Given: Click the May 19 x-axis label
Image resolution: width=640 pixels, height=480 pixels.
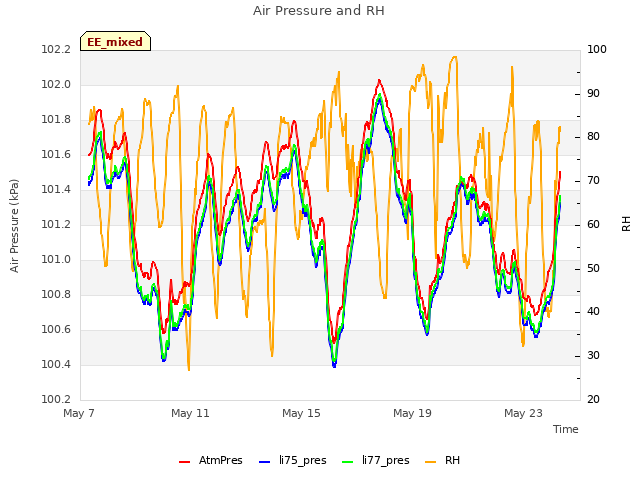Looking at the screenshot, I should coord(412,413).
